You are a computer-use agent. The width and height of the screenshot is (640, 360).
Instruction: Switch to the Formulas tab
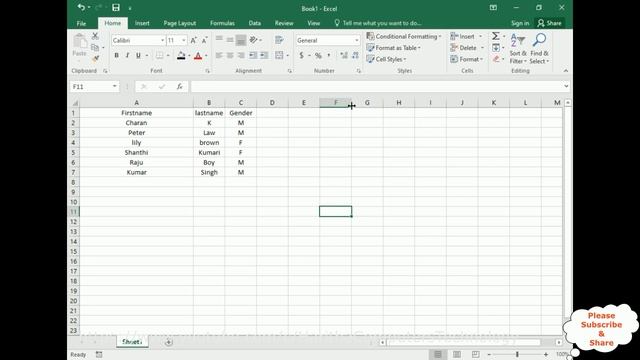tap(222, 23)
